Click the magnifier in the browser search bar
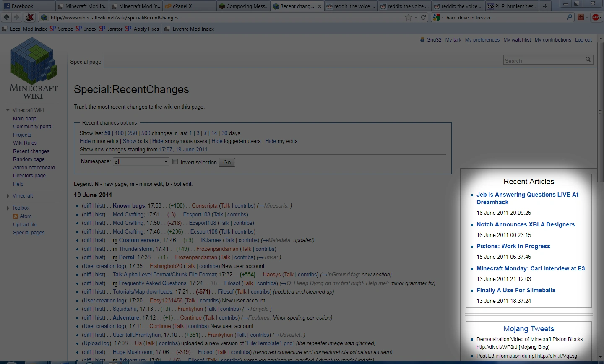This screenshot has height=364, width=604. tap(569, 17)
